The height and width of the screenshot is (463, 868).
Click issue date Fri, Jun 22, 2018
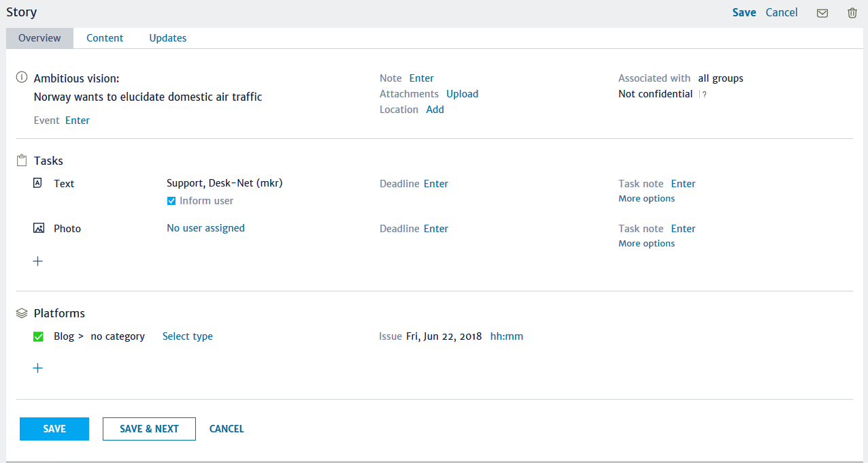point(444,336)
